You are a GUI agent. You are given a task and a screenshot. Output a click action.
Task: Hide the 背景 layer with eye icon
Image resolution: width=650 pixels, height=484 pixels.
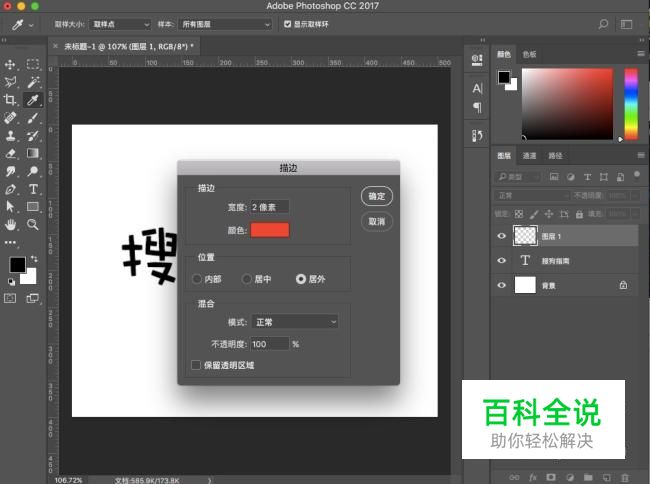[x=502, y=285]
